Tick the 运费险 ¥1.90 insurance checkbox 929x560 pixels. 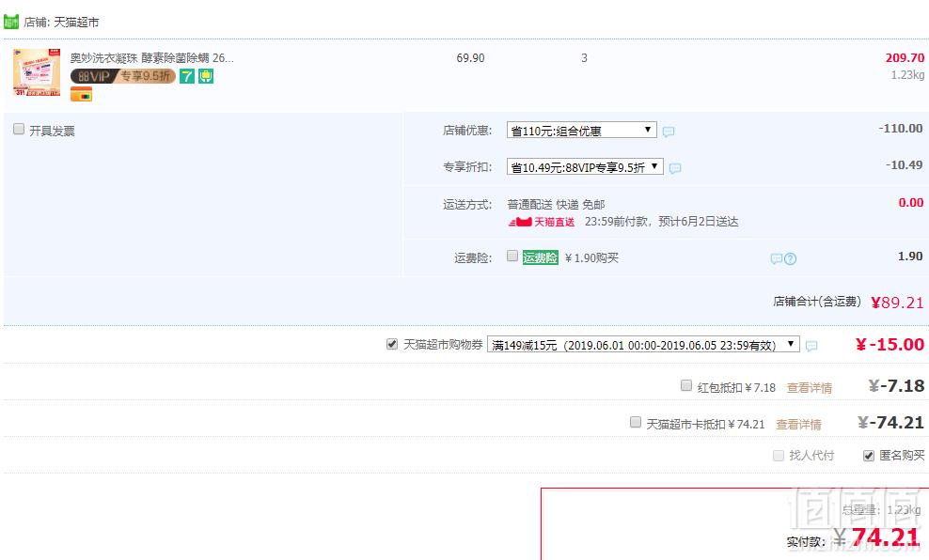[x=512, y=256]
